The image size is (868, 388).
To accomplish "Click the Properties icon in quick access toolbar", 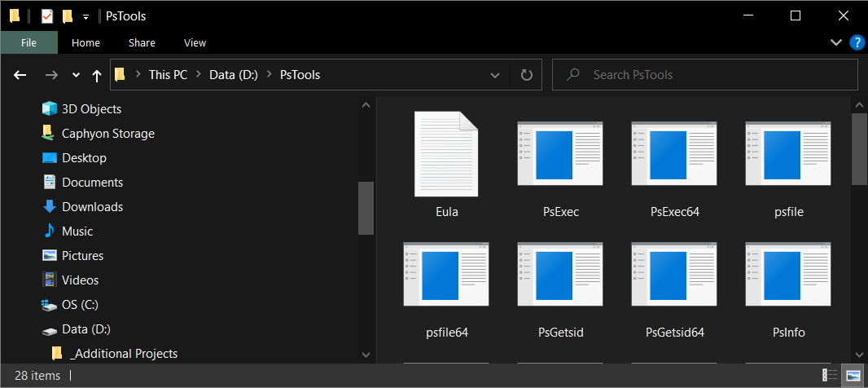I will [47, 16].
